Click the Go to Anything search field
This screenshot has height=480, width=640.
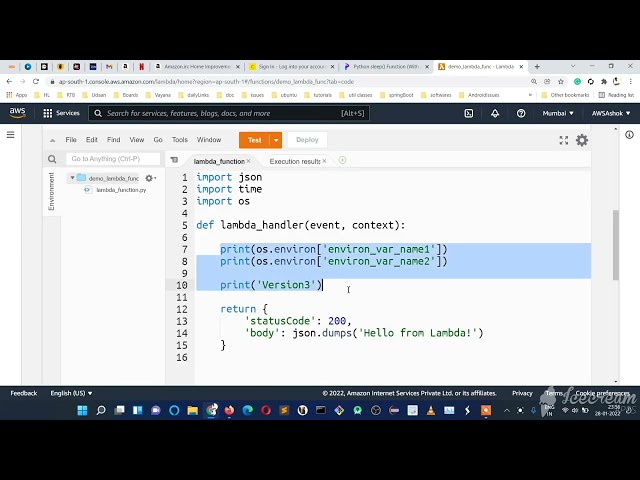(113, 159)
